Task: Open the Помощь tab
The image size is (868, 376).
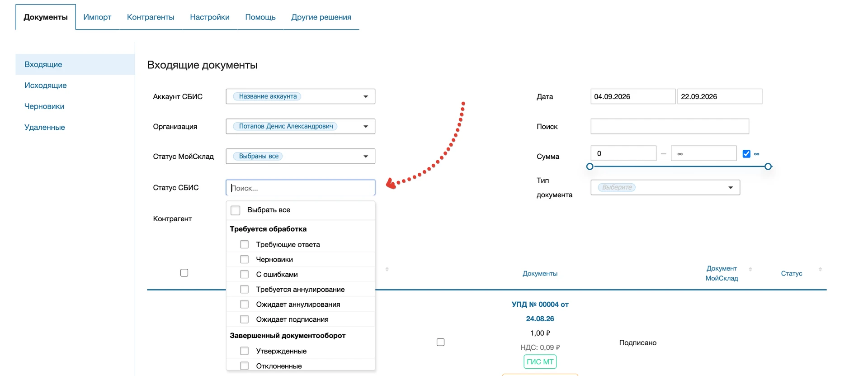Action: (260, 17)
